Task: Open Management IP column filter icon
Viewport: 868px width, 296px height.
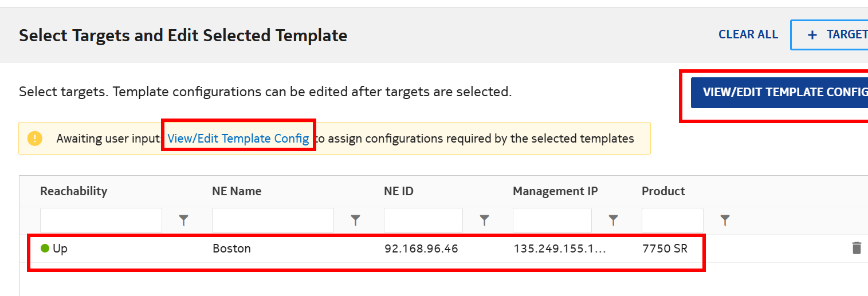Action: pyautogui.click(x=613, y=220)
